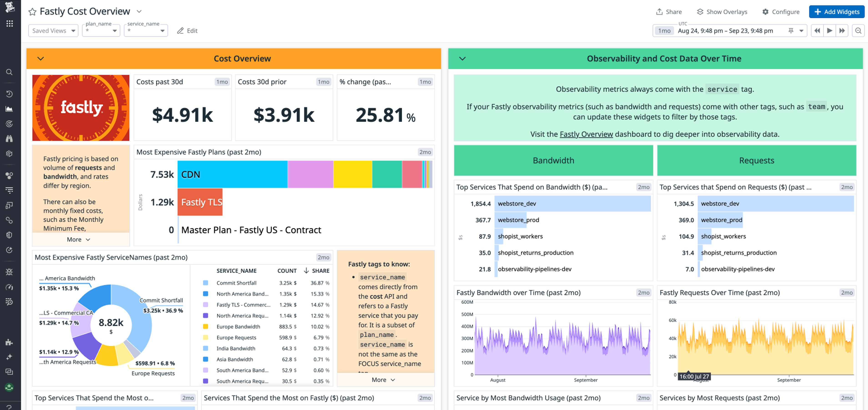Select the shield security icon in sidebar

(x=9, y=235)
